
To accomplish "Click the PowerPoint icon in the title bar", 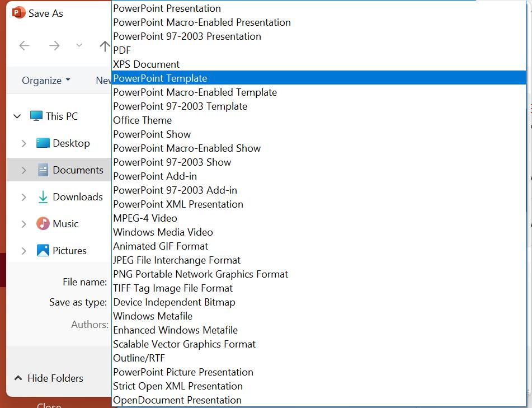I will [x=18, y=12].
